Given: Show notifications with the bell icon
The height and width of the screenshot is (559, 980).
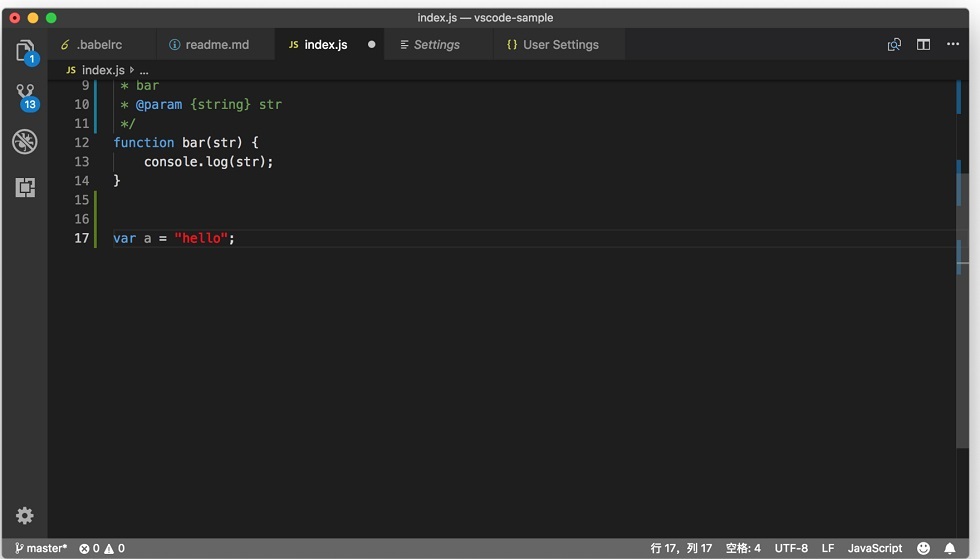Looking at the screenshot, I should (x=950, y=548).
